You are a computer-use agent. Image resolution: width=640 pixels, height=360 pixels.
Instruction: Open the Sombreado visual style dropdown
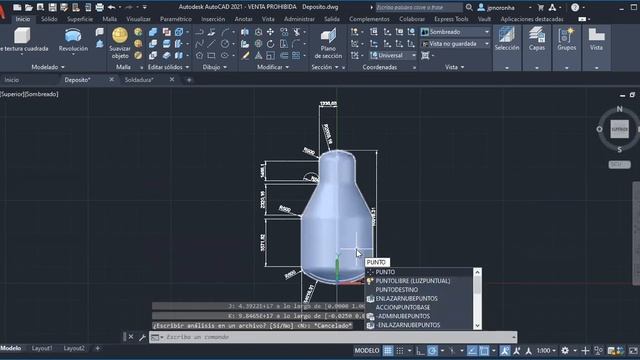(455, 32)
